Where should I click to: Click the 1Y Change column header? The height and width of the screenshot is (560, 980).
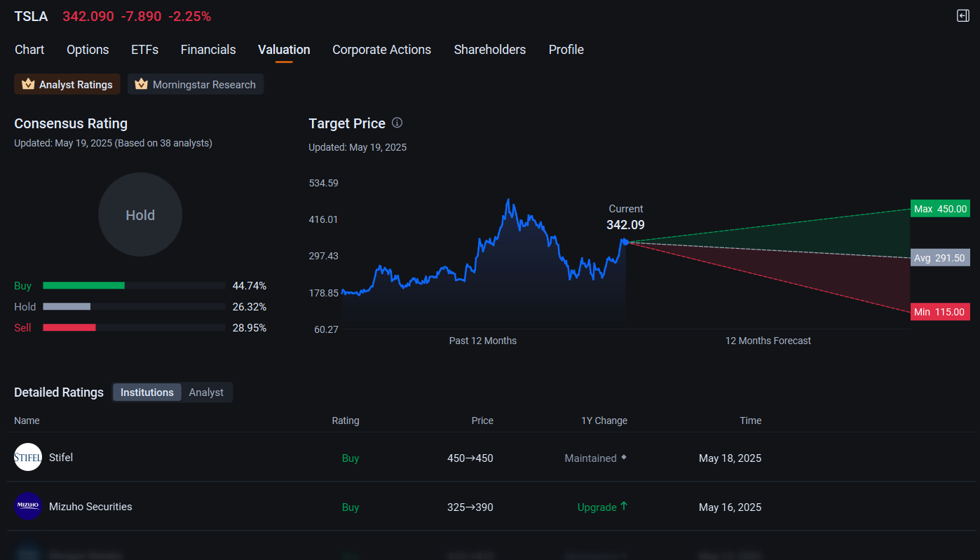[604, 421]
